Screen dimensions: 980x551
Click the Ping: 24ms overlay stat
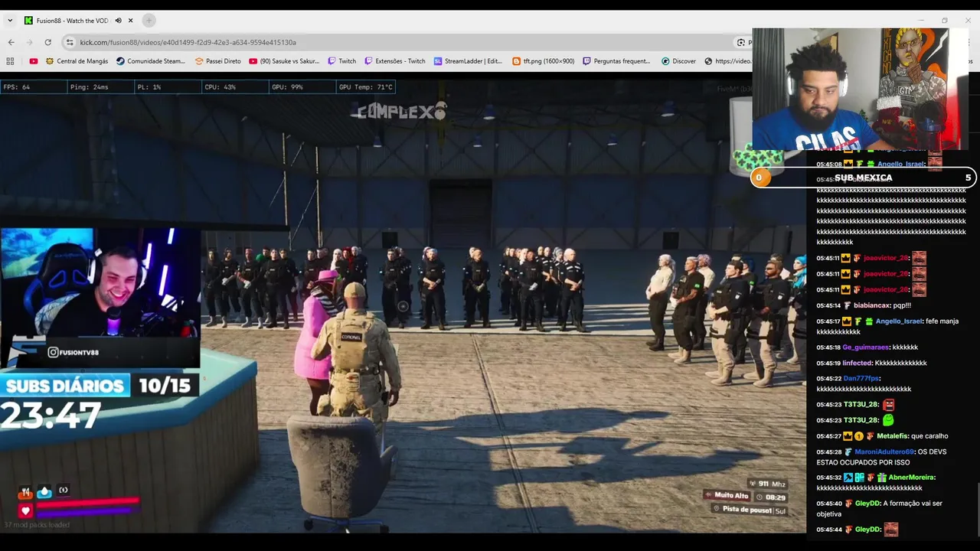100,87
